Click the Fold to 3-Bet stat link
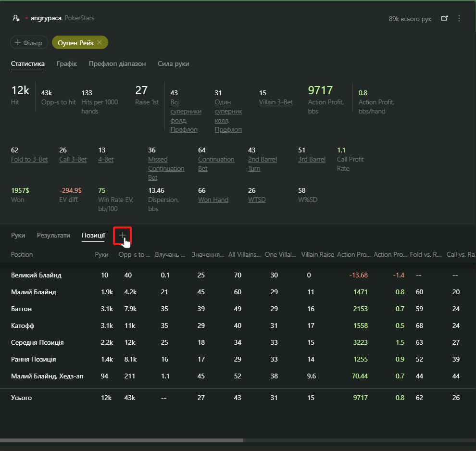Viewport: 476px width, 451px height. click(x=29, y=159)
